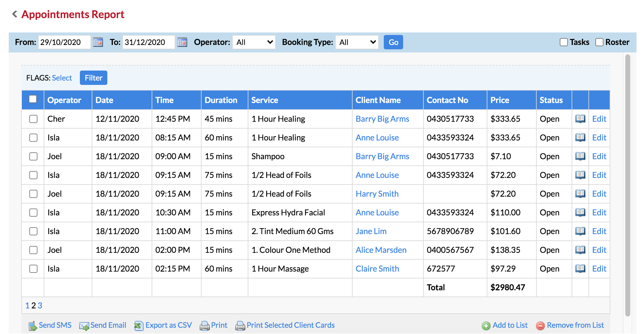Image resolution: width=644 pixels, height=334 pixels.
Task: Click the Export as CSV link text
Action: coord(168,325)
